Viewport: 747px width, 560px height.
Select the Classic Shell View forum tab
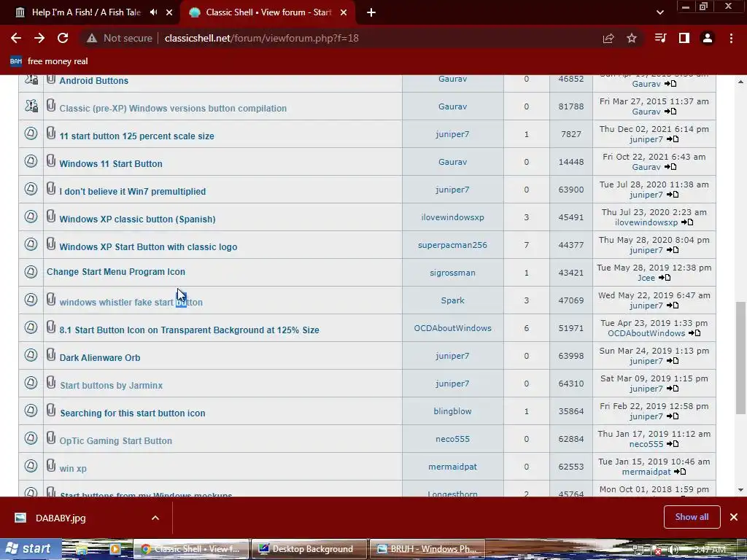[268, 12]
